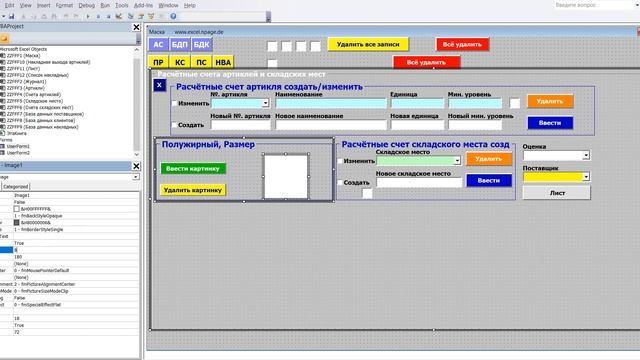Open the Add-Ins menu

click(x=143, y=5)
